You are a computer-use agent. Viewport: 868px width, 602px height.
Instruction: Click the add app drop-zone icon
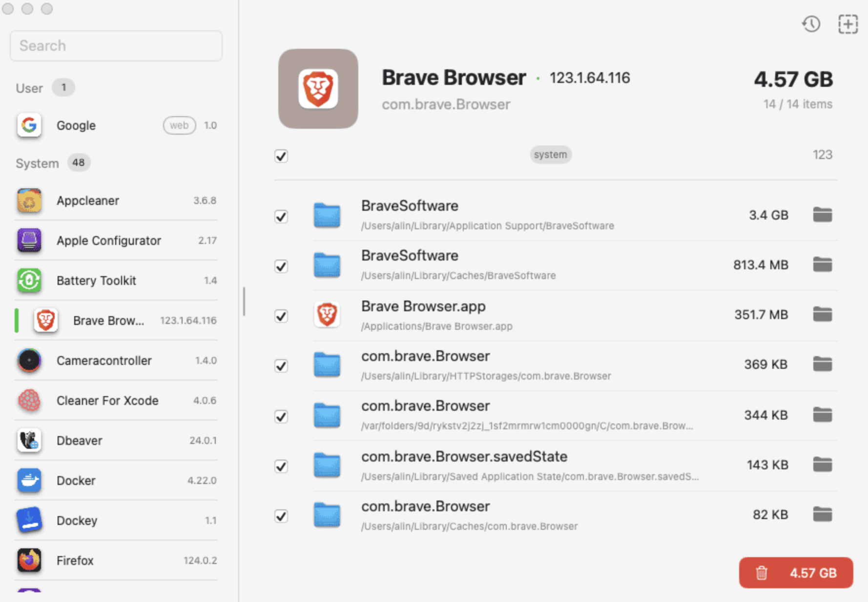[x=848, y=24]
